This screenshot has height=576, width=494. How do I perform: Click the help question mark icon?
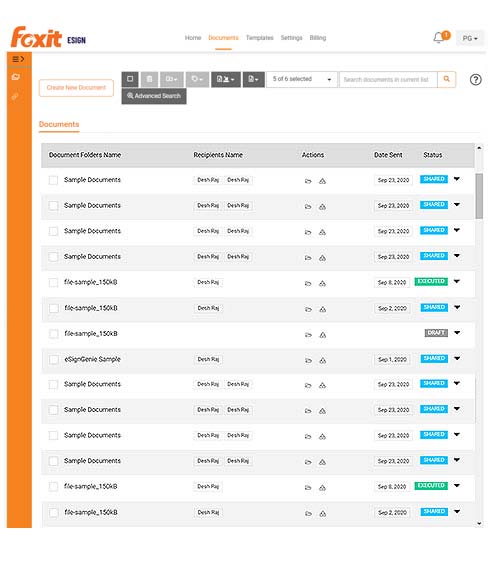475,80
